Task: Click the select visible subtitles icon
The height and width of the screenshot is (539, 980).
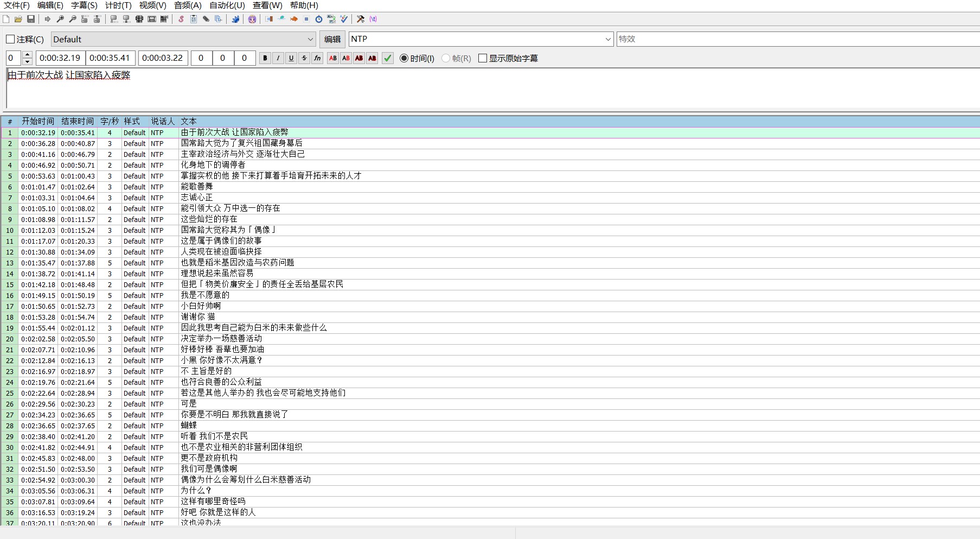Action: [x=139, y=19]
